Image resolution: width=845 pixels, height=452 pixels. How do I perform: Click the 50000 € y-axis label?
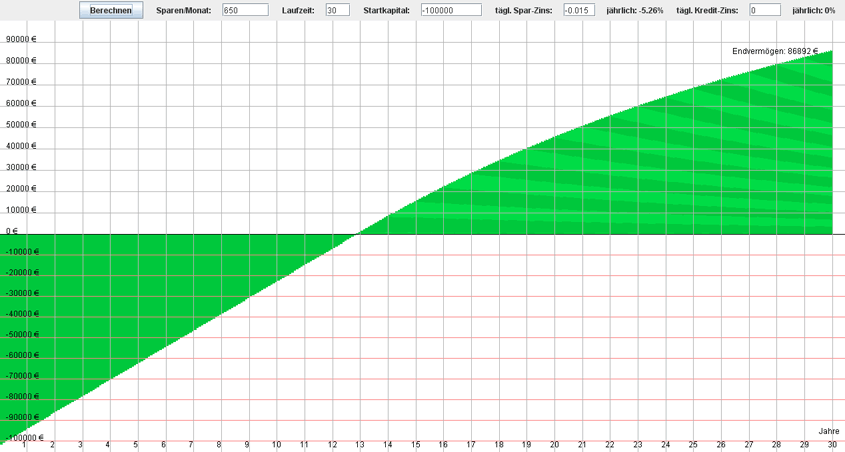click(20, 125)
